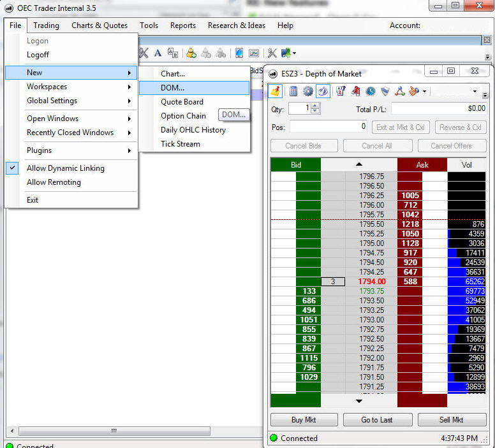Expand Recently Closed Windows submenu
The height and width of the screenshot is (448, 495).
pos(71,133)
